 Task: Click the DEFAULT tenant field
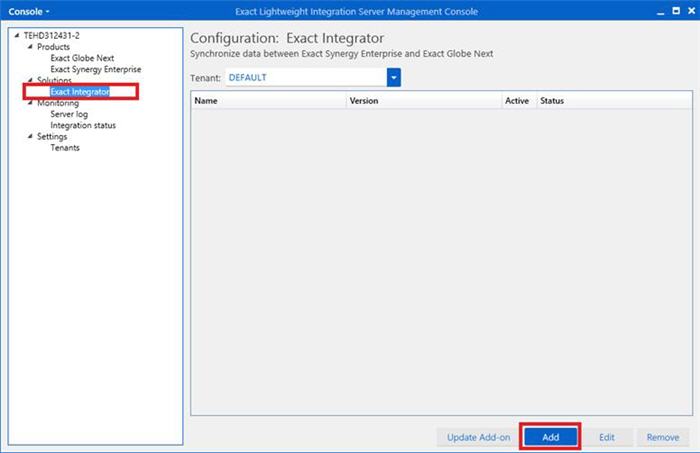coord(306,77)
